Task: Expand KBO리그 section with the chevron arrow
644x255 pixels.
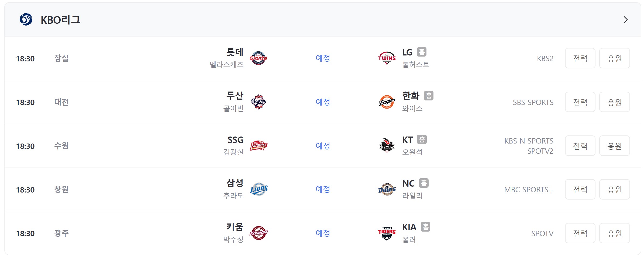Action: click(626, 20)
